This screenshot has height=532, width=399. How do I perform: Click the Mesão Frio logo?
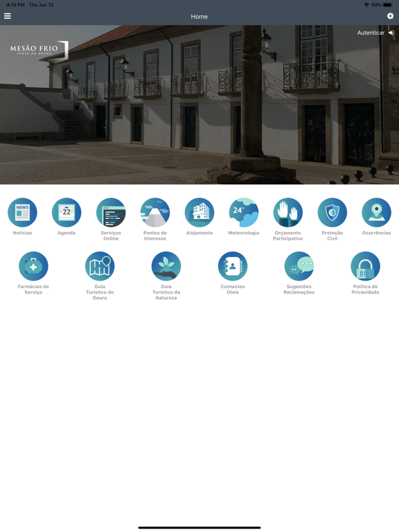coord(39,50)
